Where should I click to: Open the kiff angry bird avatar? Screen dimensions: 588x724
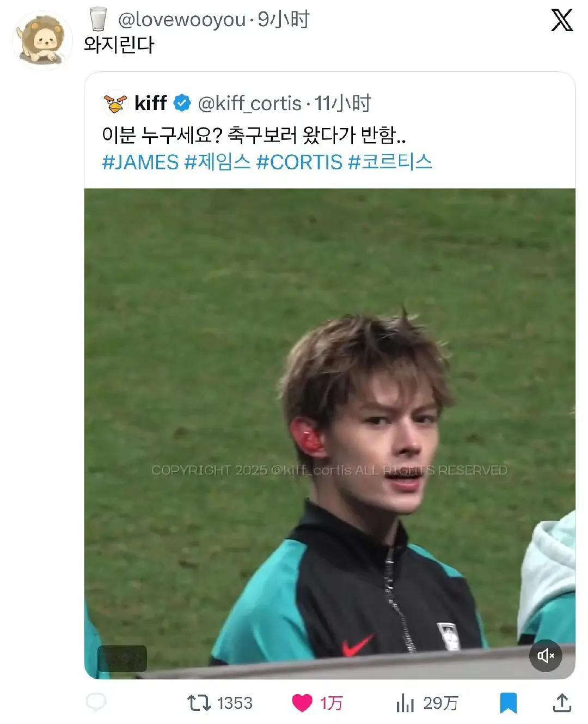click(x=115, y=103)
